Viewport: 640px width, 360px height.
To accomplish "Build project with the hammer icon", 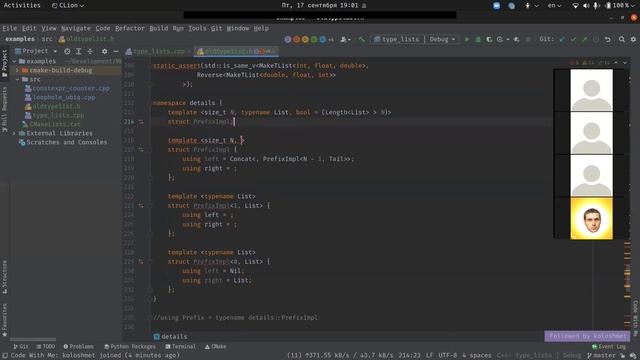I will 362,40.
